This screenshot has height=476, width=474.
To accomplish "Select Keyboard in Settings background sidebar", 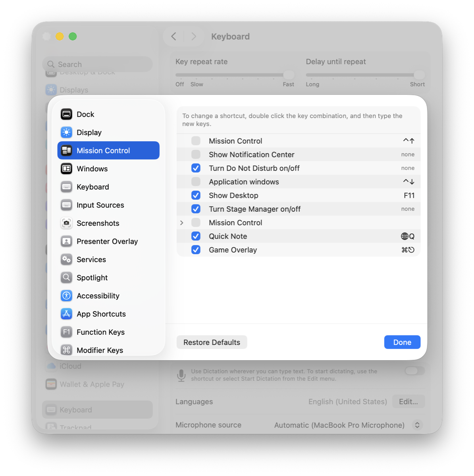I will (97, 410).
